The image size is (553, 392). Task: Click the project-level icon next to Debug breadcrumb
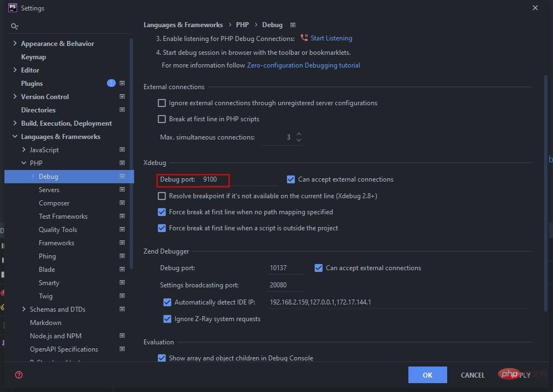pos(293,25)
